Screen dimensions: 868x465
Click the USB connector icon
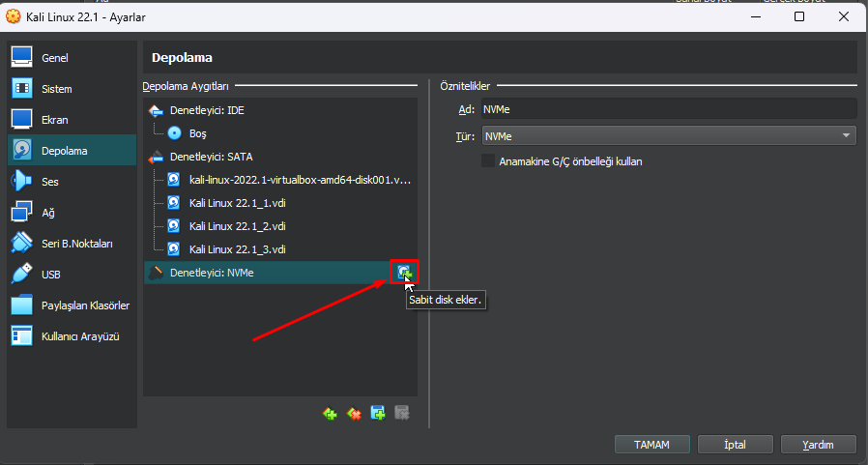21,274
